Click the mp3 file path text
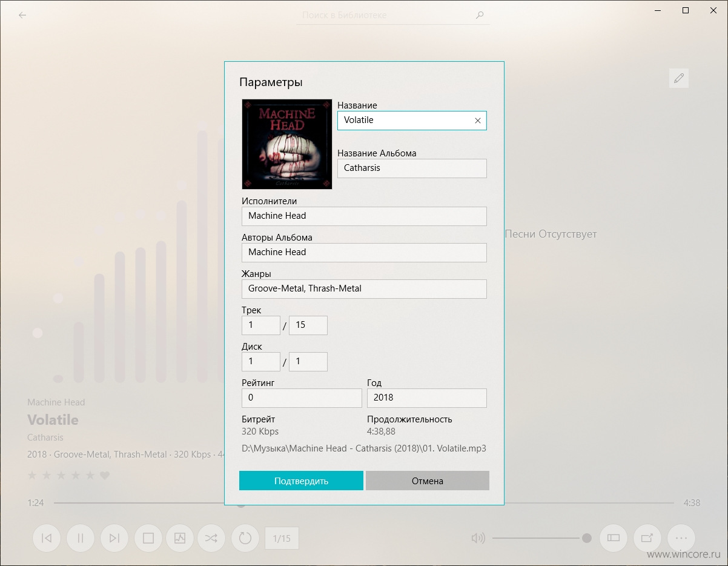Viewport: 728px width, 566px height. pyautogui.click(x=364, y=449)
